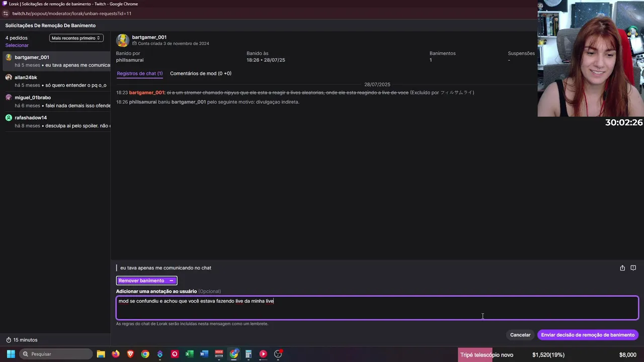644x362 pixels.
Task: Open the Mais recentes primeiro sort dropdown
Action: pos(76,38)
